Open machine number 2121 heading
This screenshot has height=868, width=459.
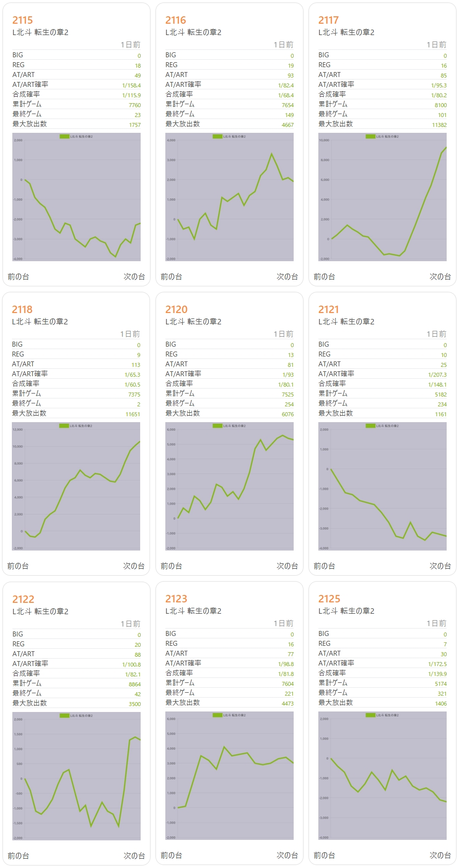click(329, 310)
